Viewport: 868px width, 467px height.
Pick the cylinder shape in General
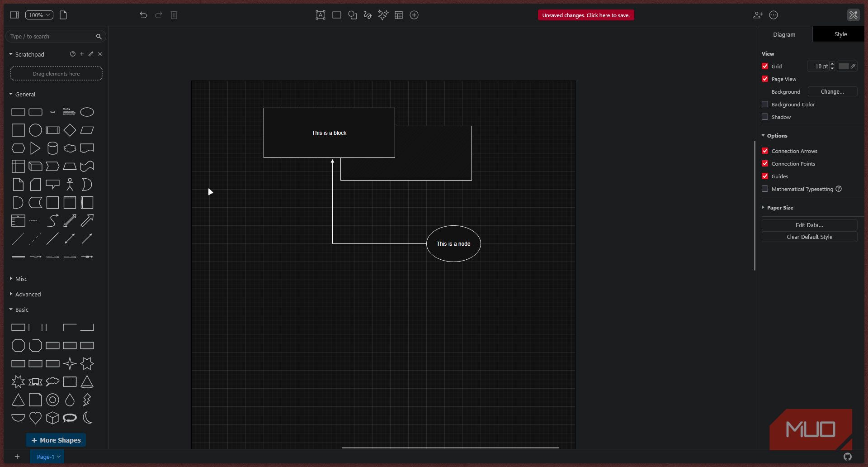[52, 148]
